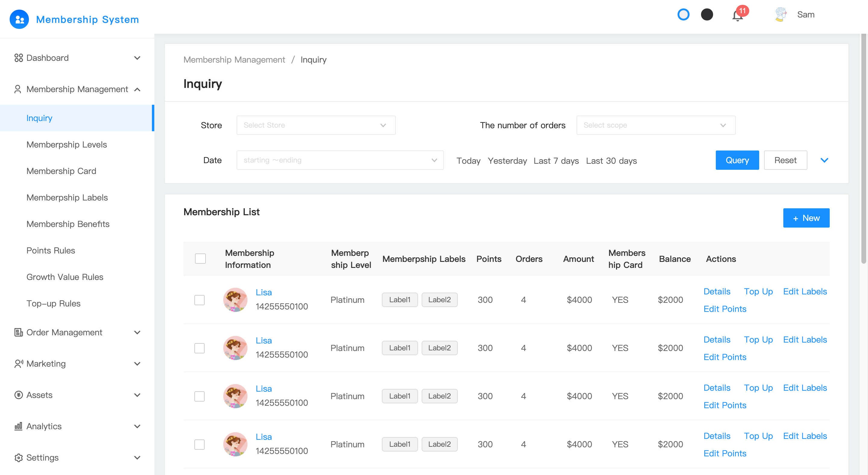
Task: Go to Points Rules in sidebar
Action: 51,250
